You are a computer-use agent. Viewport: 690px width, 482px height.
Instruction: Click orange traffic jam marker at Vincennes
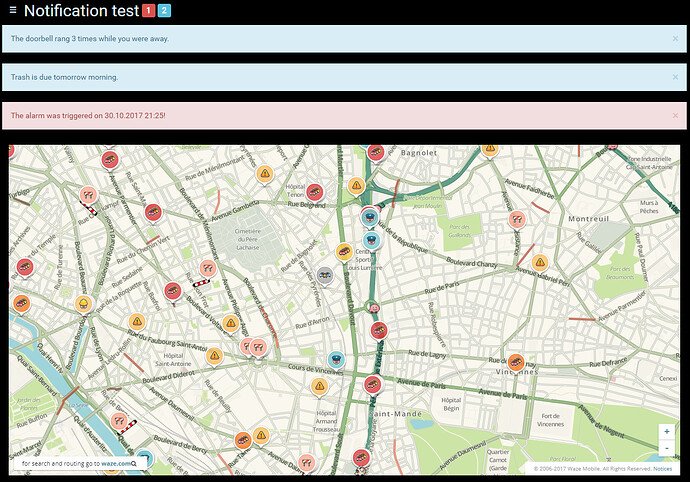tap(516, 361)
